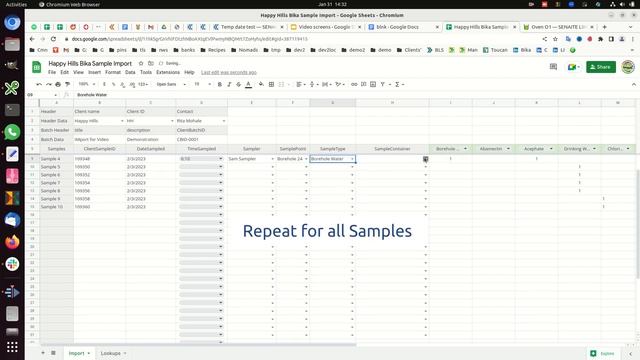The width and height of the screenshot is (640, 360).
Task: Open the Open Sans font dropdown
Action: (171, 84)
